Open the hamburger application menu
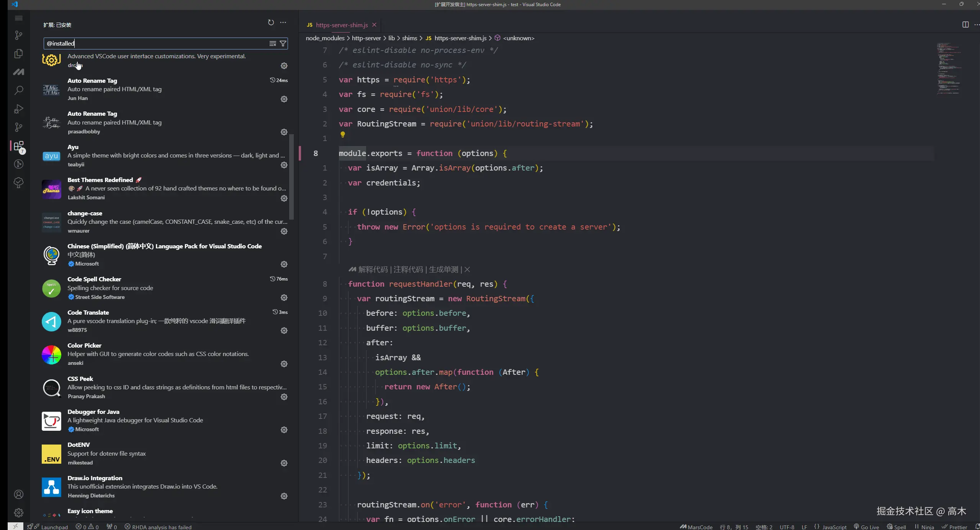 pos(18,18)
